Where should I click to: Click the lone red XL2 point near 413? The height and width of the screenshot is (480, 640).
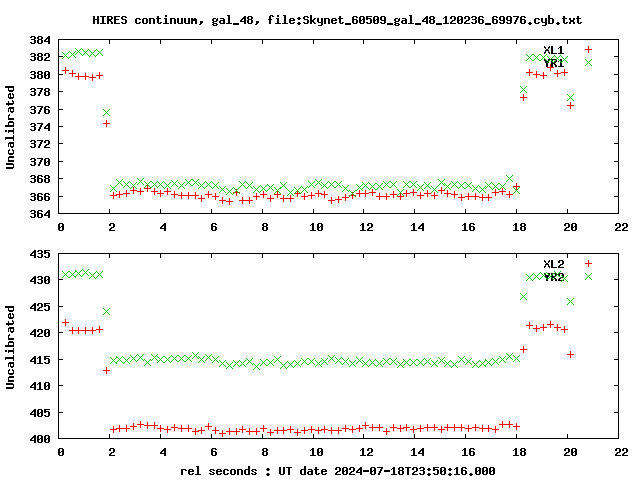[x=107, y=370]
